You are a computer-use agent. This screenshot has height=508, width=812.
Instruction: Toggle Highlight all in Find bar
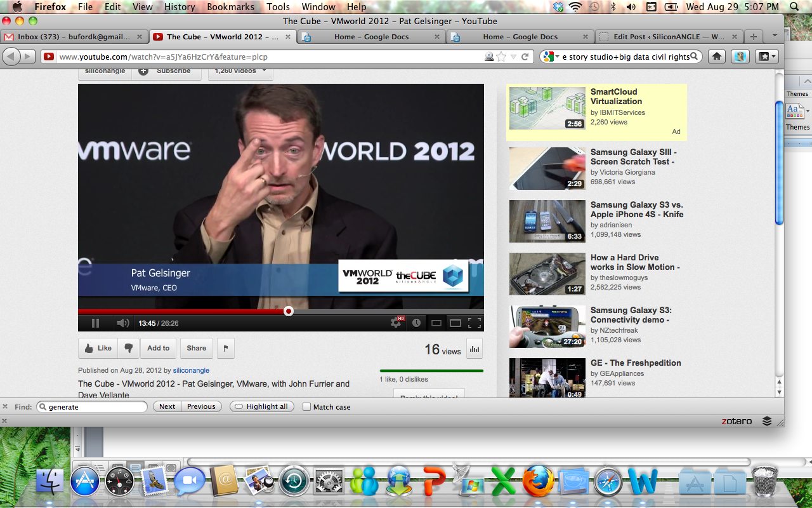tap(261, 406)
